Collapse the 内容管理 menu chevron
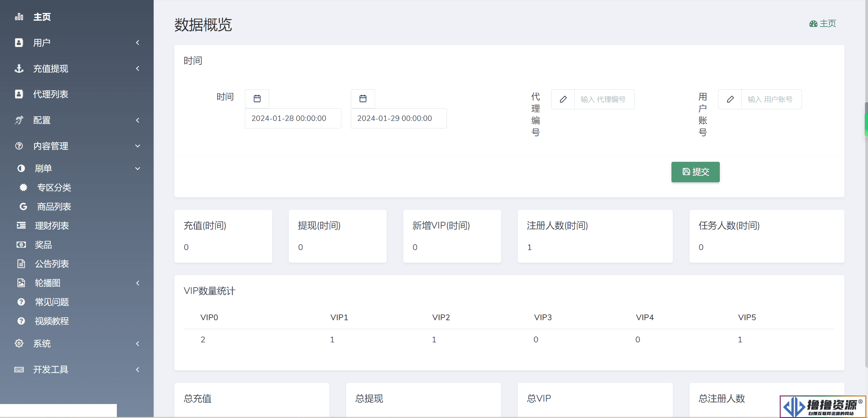 (138, 146)
